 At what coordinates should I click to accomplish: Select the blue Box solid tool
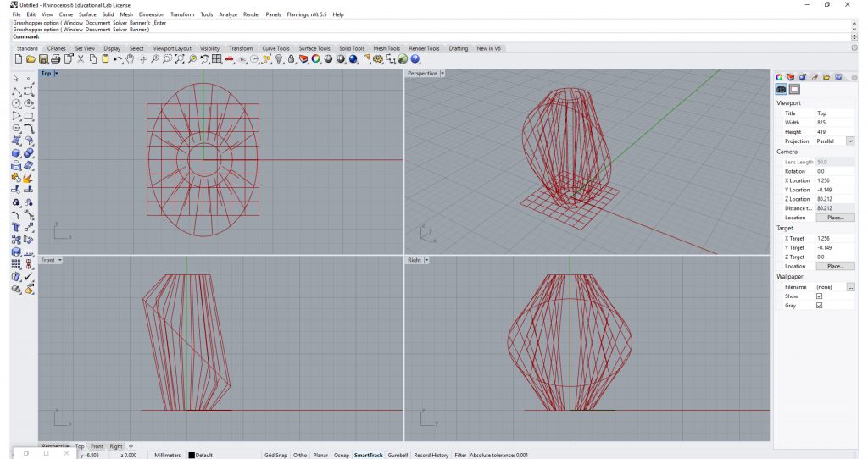point(16,153)
